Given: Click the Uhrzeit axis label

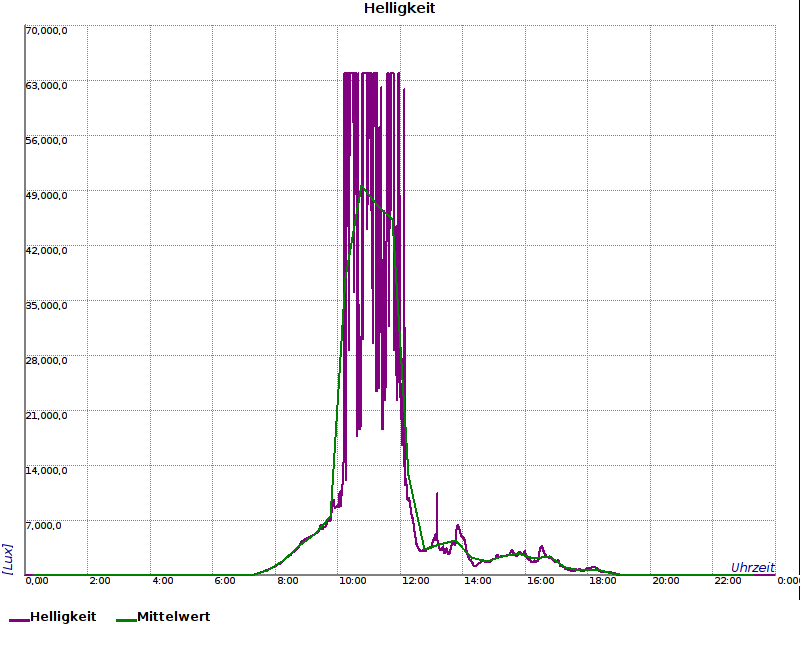Looking at the screenshot, I should pos(753,567).
